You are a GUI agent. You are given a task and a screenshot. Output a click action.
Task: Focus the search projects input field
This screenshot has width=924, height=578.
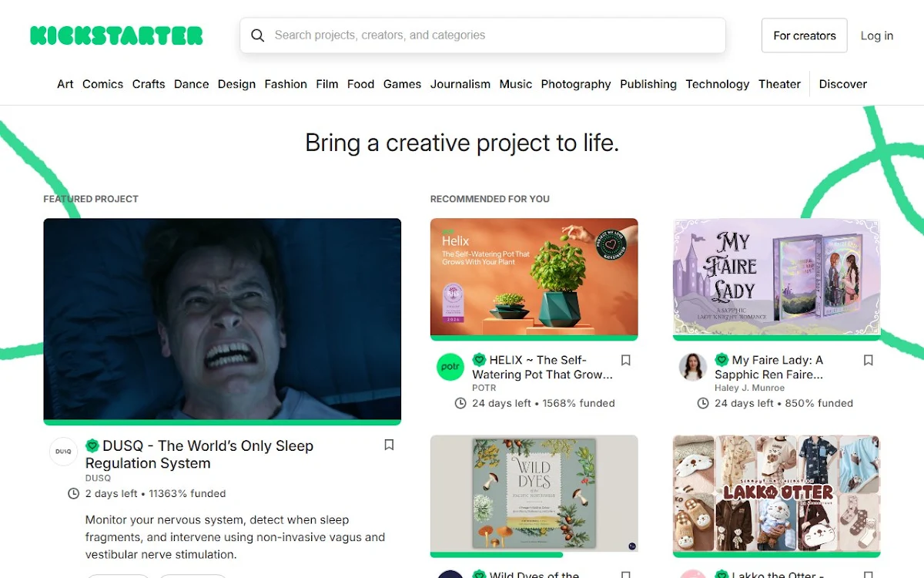click(x=483, y=35)
